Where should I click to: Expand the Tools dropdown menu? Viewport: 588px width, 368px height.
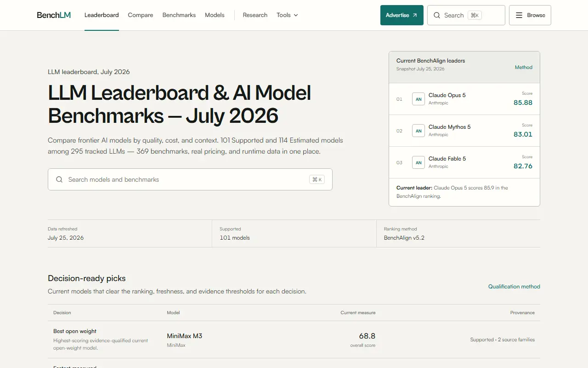point(287,15)
